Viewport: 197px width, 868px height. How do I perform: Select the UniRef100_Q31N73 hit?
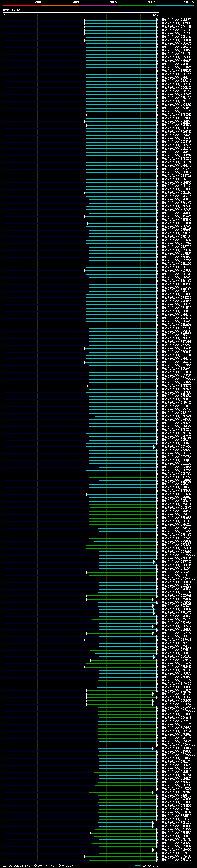click(177, 809)
